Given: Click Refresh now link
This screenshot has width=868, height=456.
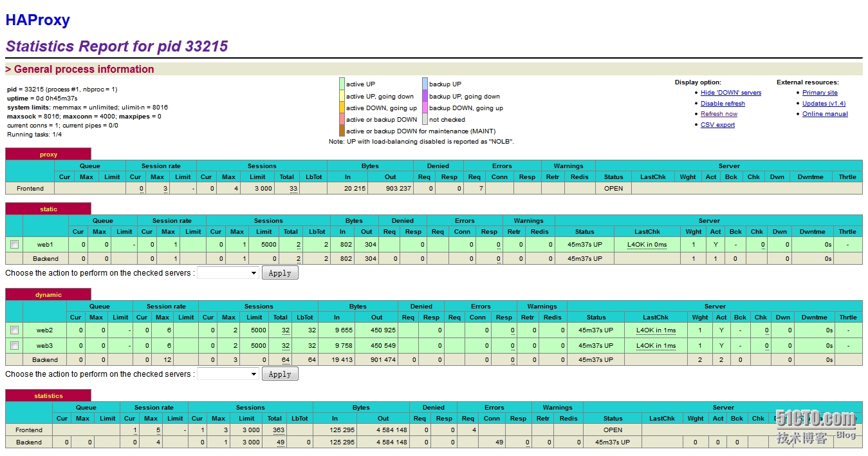Looking at the screenshot, I should tap(719, 114).
